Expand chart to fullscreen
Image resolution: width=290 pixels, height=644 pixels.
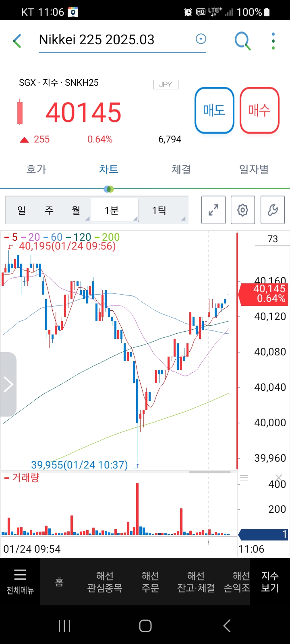coord(213,210)
